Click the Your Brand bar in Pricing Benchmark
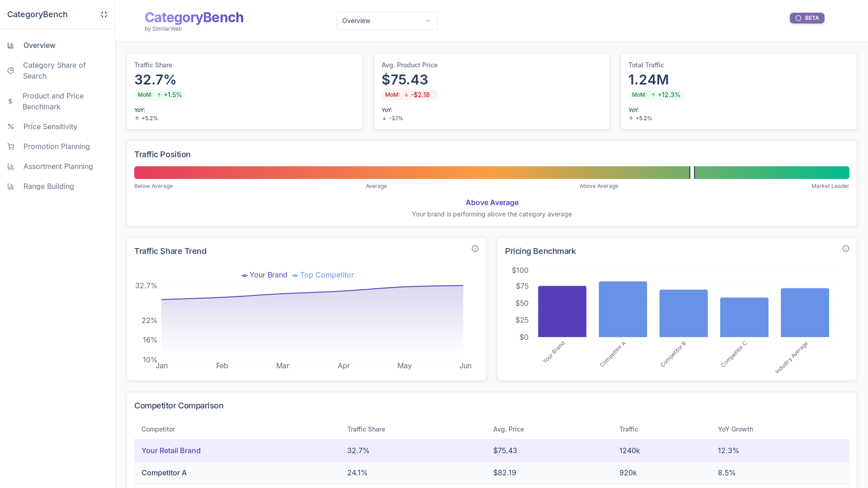The width and height of the screenshot is (868, 488). pyautogui.click(x=562, y=311)
